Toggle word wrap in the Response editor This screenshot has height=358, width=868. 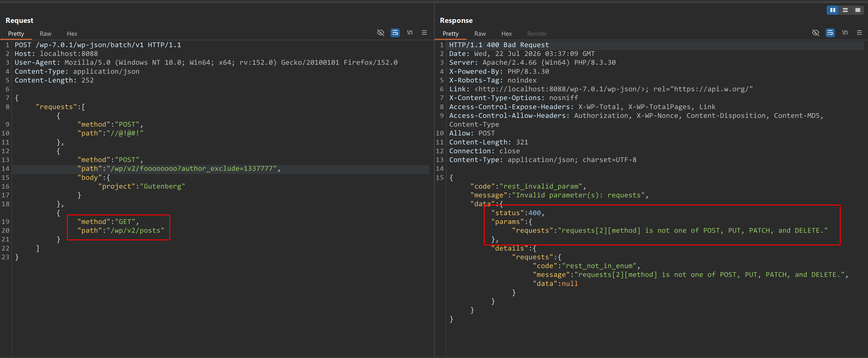pos(830,33)
